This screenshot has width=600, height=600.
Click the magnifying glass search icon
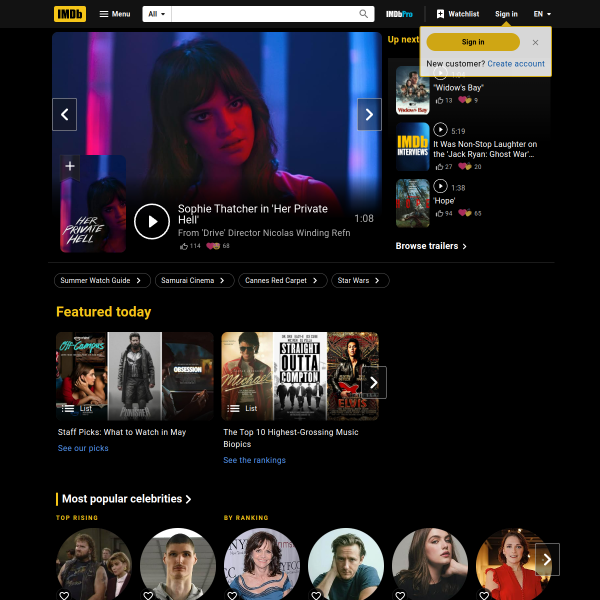click(364, 14)
